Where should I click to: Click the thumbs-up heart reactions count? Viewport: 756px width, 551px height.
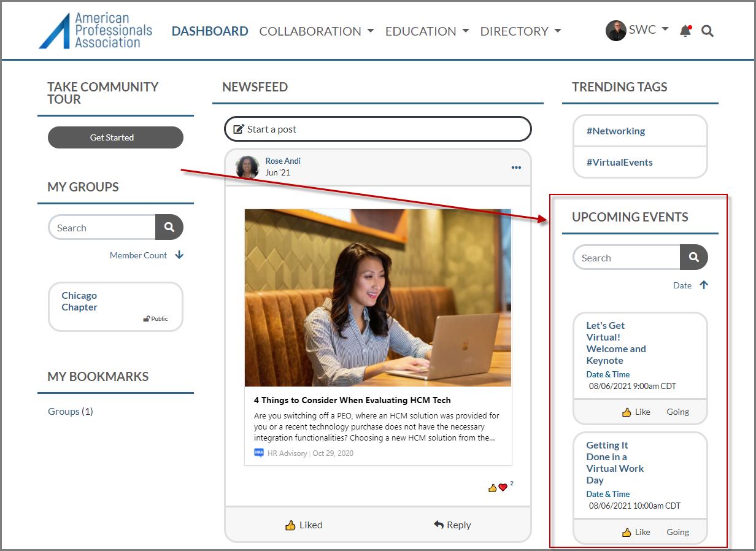tap(501, 487)
